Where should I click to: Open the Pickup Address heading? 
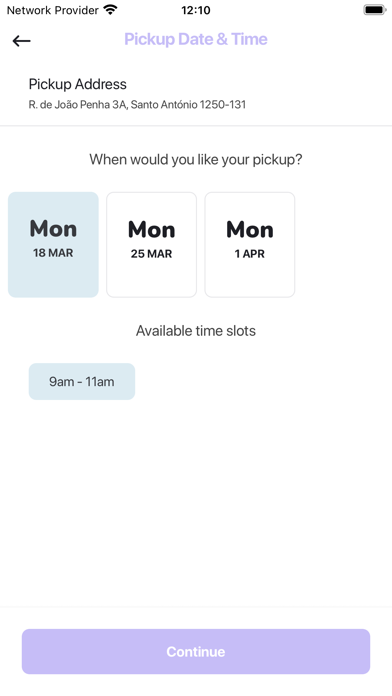tap(78, 84)
